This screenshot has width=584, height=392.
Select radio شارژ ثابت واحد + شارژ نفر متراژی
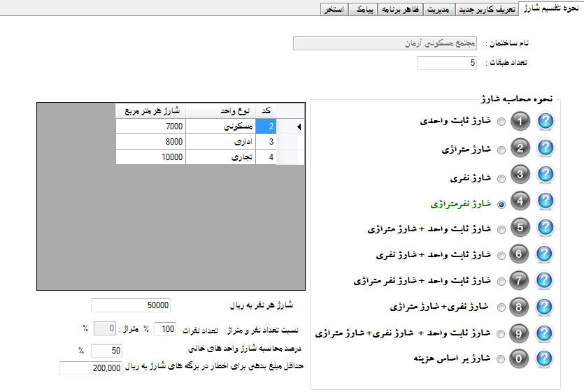point(501,282)
